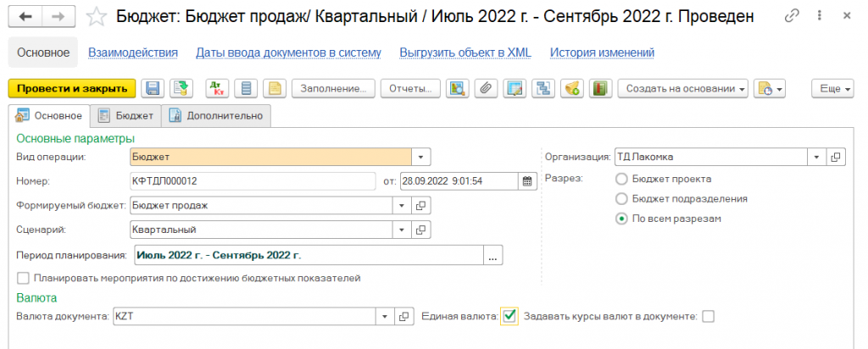Click the save (floppy disk) icon

click(x=153, y=88)
